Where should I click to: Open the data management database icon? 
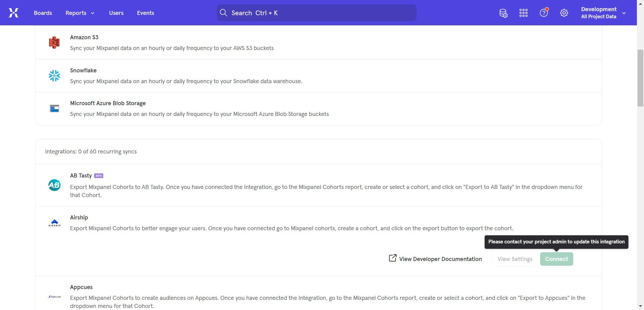pos(503,13)
